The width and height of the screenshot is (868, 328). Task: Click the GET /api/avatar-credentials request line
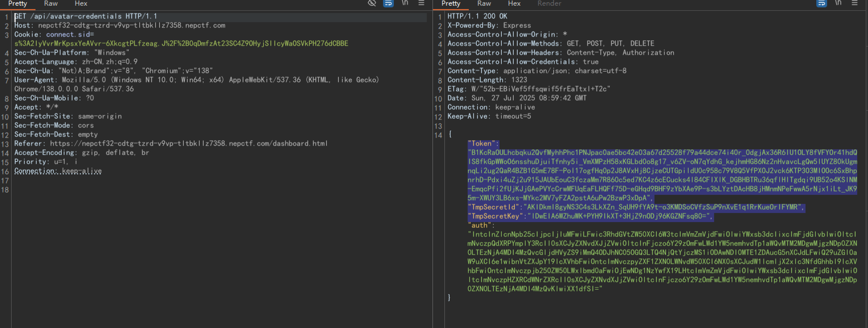pos(86,16)
